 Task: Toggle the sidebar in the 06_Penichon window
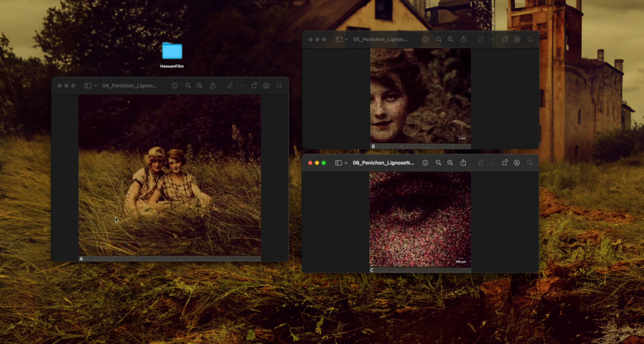[338, 163]
